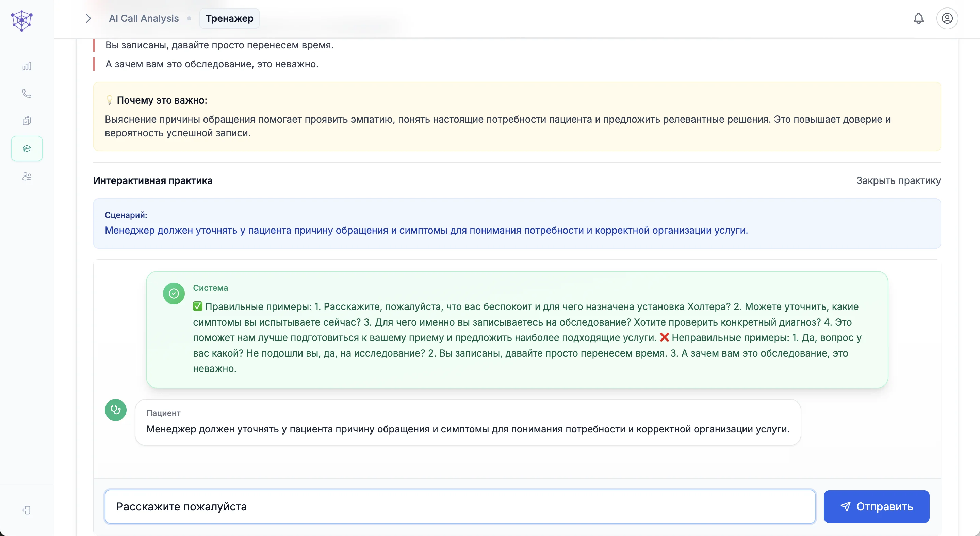
Task: Select the Тренажер breadcrumb tab
Action: [x=229, y=18]
